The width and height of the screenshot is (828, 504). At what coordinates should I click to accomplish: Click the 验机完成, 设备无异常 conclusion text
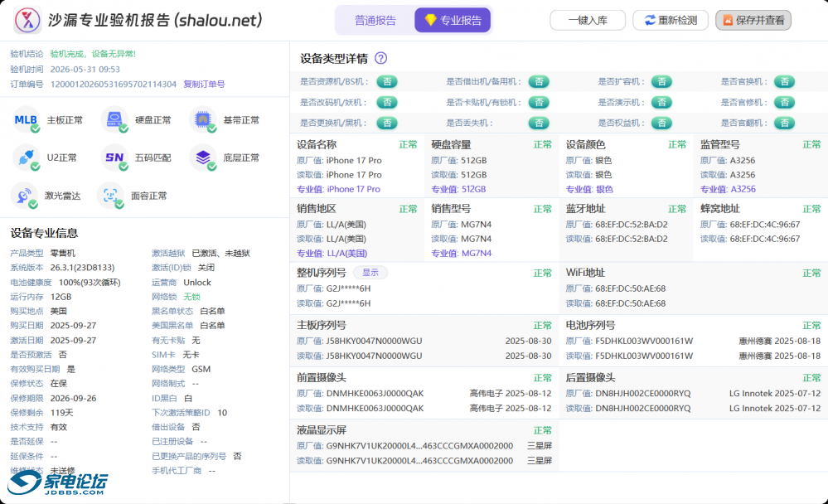(x=93, y=54)
